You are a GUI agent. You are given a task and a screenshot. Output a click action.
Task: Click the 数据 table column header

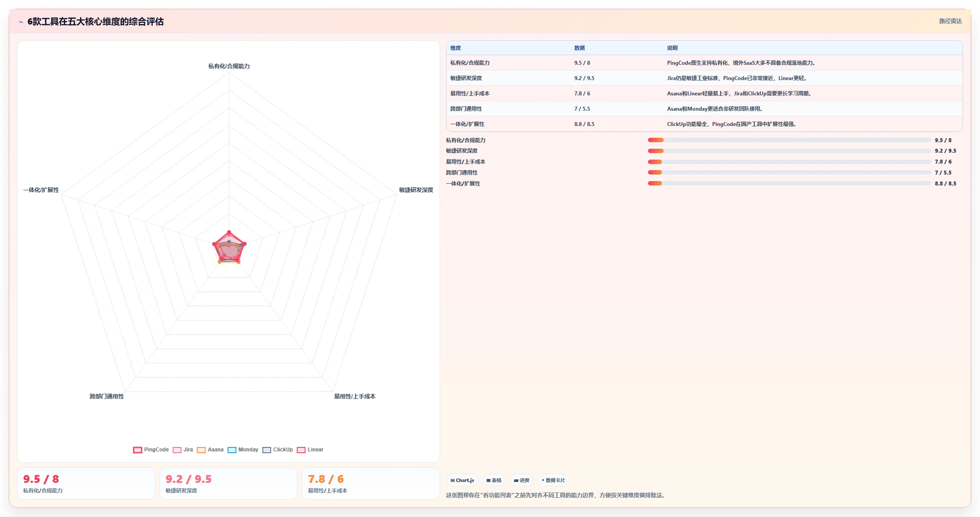click(580, 48)
